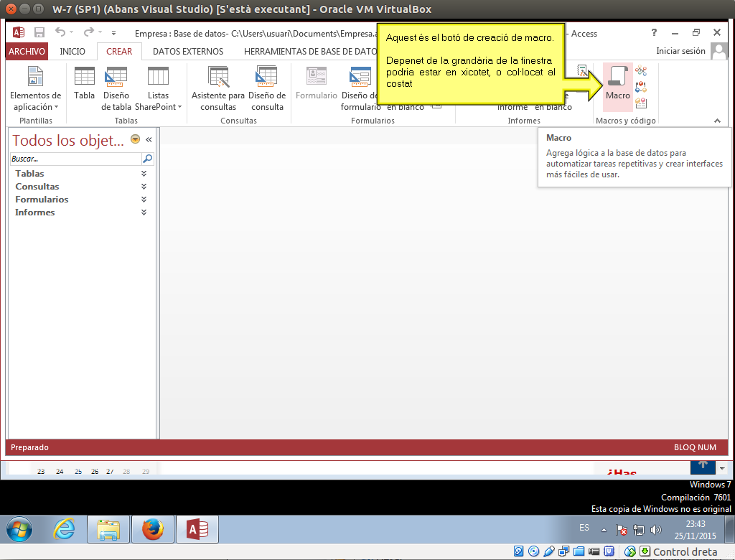The height and width of the screenshot is (560, 735).
Task: Create a new Tabla from the ribbon
Action: (85, 83)
